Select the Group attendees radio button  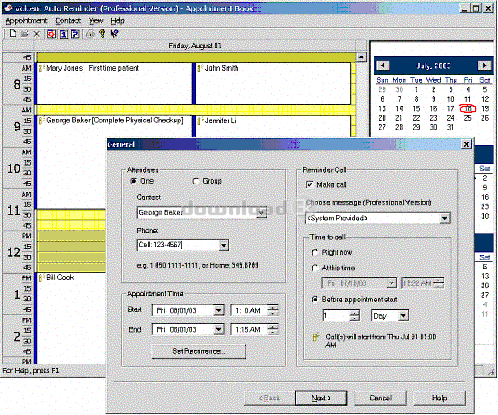tap(196, 181)
